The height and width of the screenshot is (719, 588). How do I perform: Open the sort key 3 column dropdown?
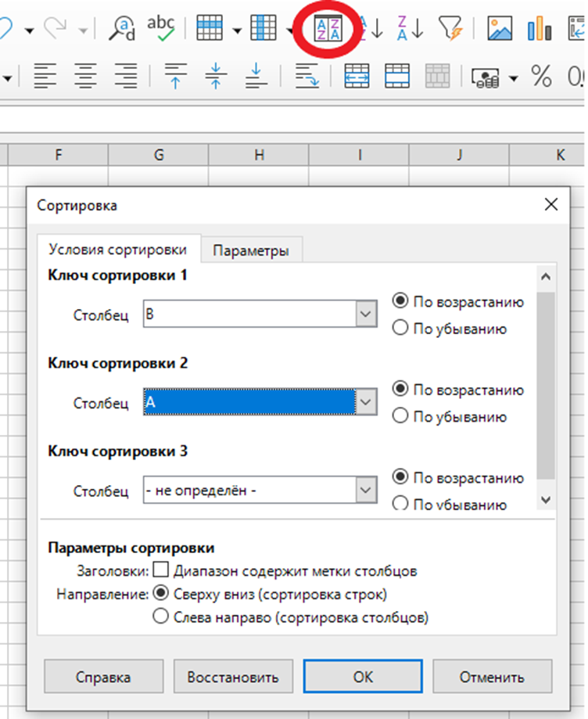pyautogui.click(x=366, y=491)
